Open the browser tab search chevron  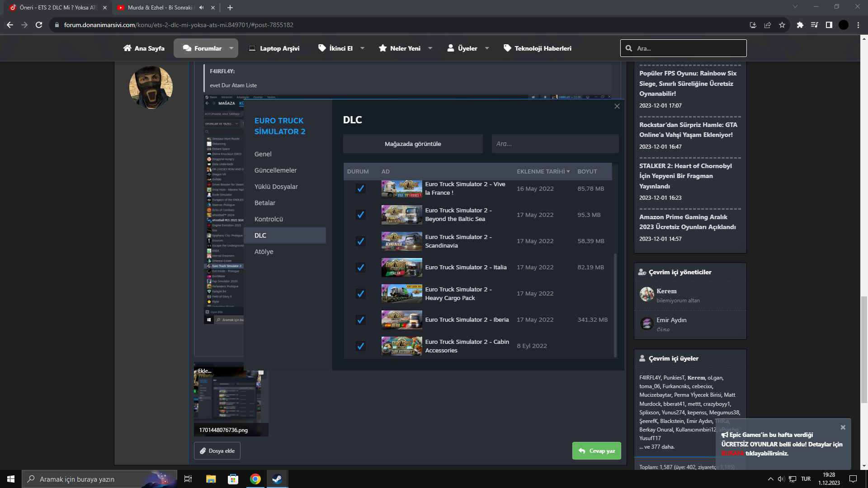(x=795, y=7)
